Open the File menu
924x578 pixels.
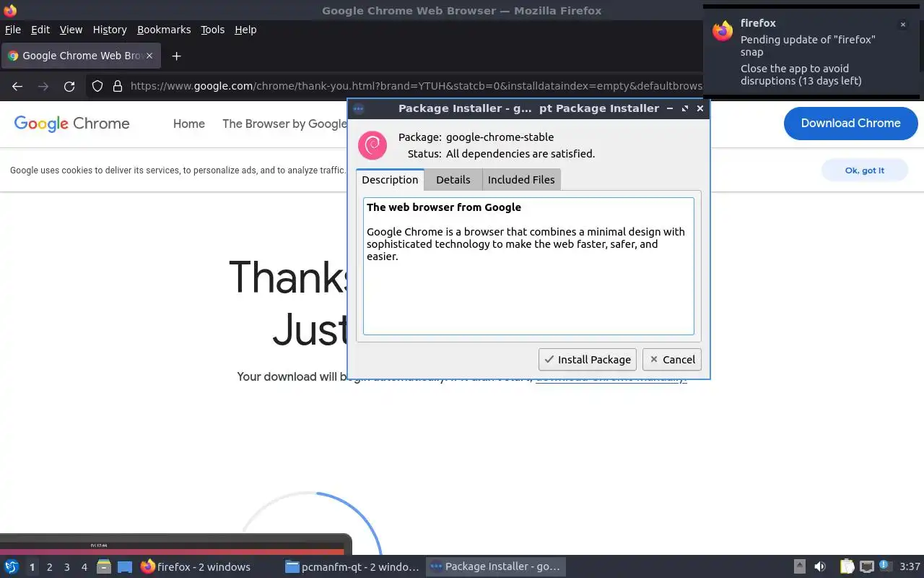point(13,30)
